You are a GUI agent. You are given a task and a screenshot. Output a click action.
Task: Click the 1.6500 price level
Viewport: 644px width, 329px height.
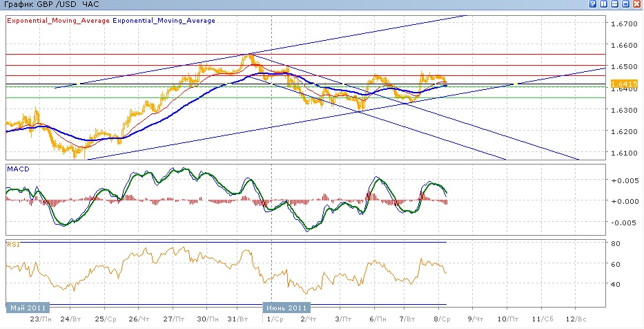[x=625, y=66]
